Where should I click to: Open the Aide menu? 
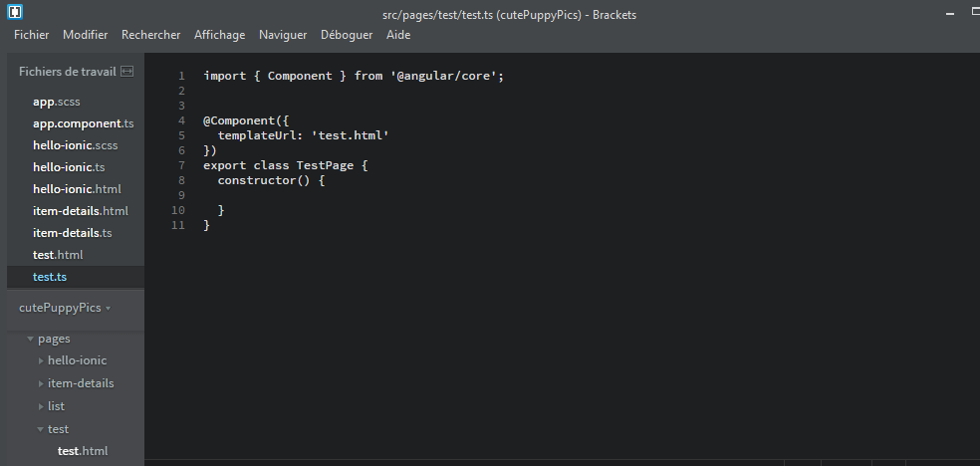[398, 35]
